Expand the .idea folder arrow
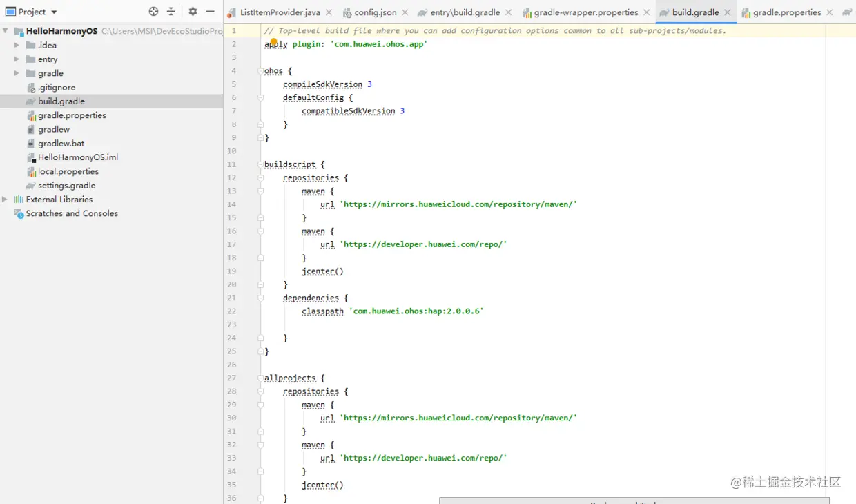Viewport: 856px width, 504px height. (17, 45)
